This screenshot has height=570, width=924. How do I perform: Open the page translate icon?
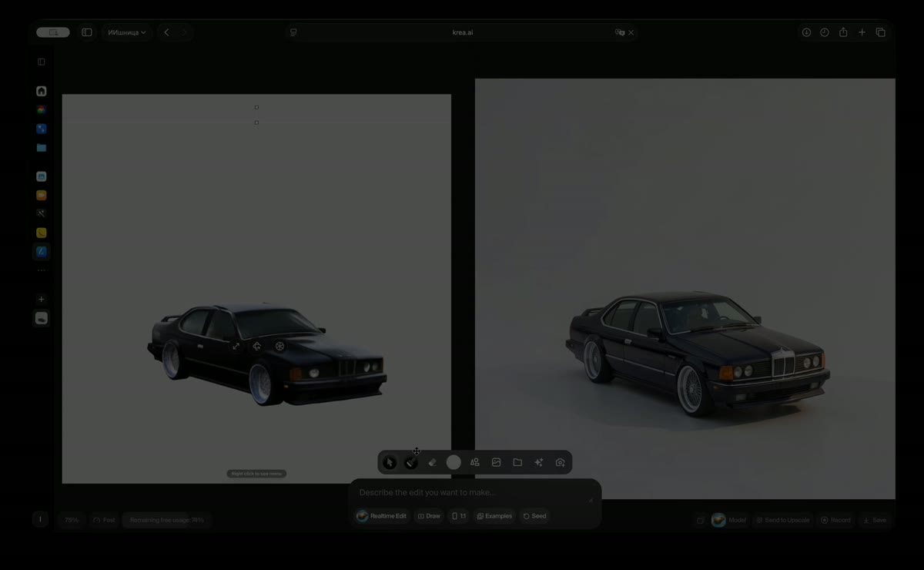click(619, 32)
